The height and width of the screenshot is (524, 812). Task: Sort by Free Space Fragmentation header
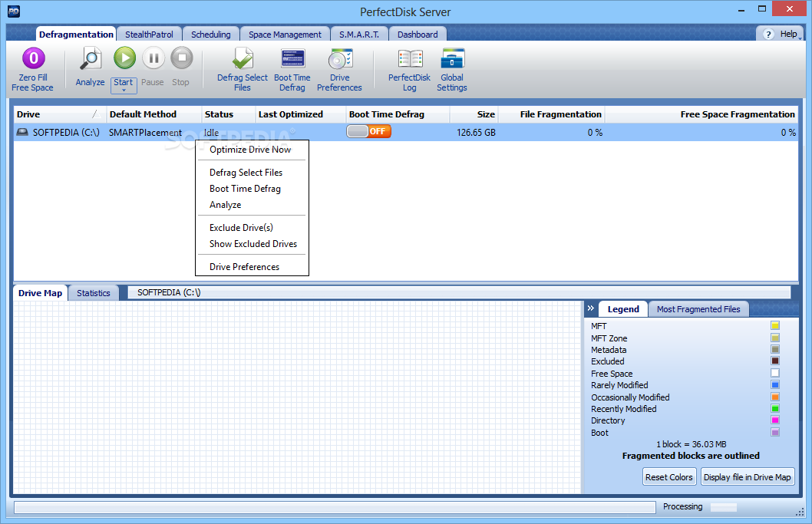pos(701,114)
